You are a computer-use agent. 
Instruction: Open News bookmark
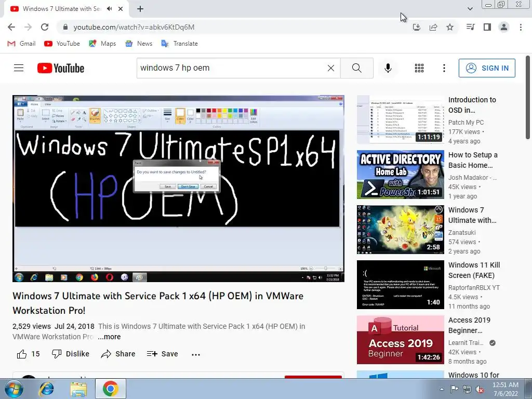(x=138, y=44)
